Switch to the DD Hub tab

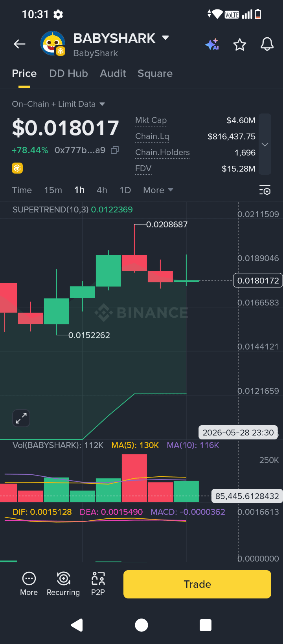pyautogui.click(x=68, y=73)
